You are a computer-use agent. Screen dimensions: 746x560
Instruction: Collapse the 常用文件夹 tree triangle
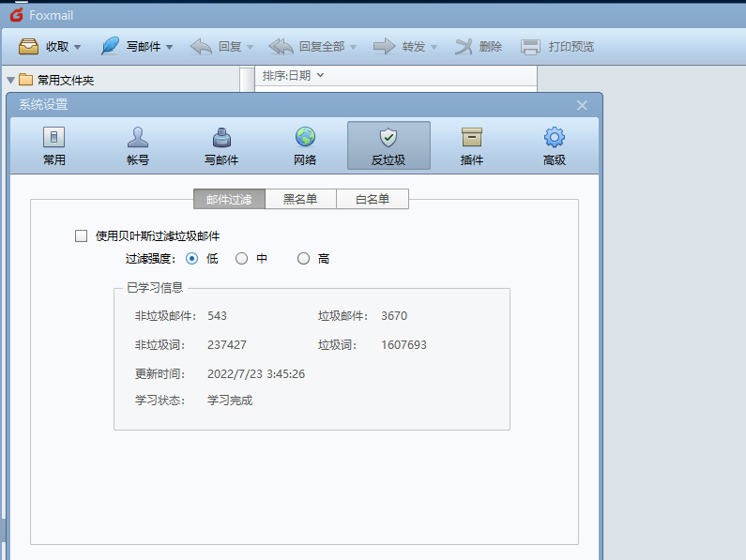pyautogui.click(x=11, y=81)
